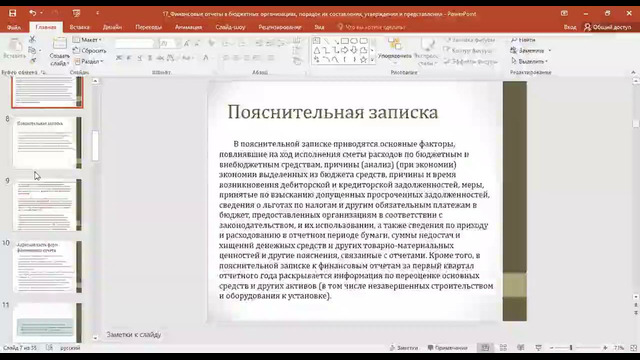Open the Макет layout dropdown
The image size is (640, 360).
(x=87, y=40)
